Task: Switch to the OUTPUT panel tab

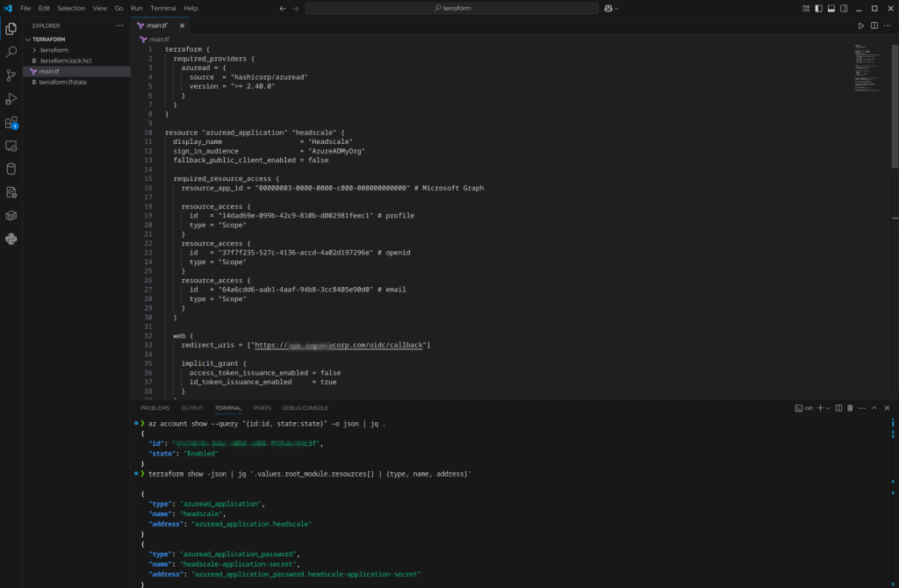Action: pos(192,408)
